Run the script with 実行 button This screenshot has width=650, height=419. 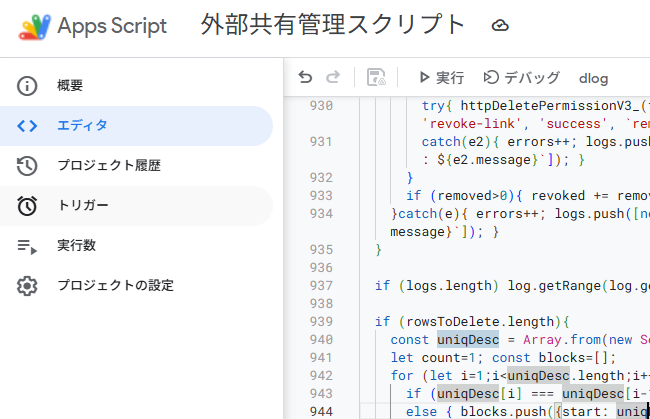pyautogui.click(x=441, y=77)
